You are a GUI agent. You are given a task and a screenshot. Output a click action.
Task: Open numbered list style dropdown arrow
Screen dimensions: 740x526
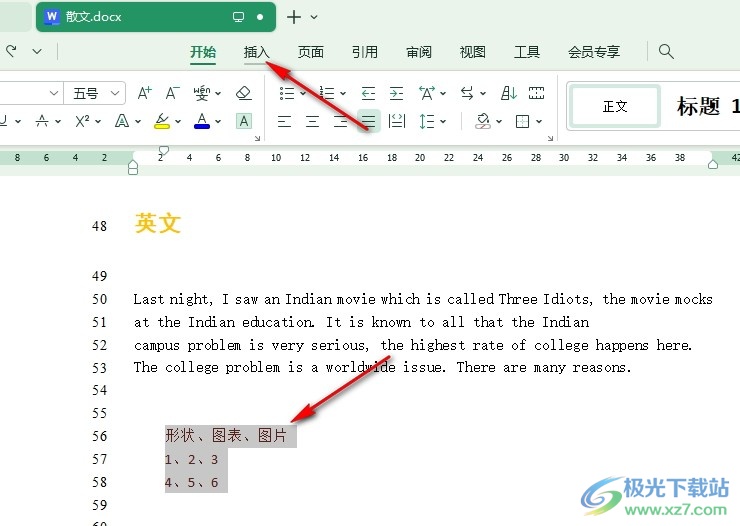(x=343, y=93)
